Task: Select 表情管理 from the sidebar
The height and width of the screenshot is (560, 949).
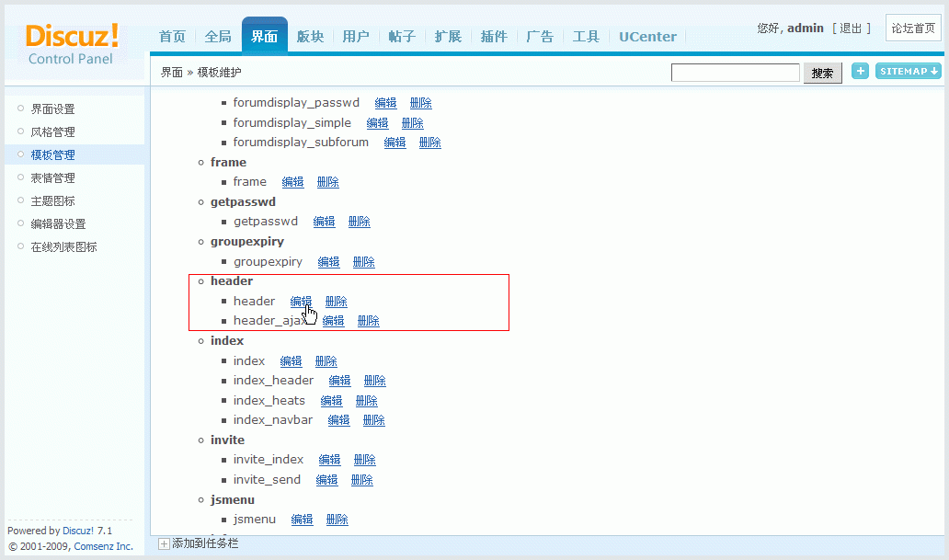Action: pos(53,178)
